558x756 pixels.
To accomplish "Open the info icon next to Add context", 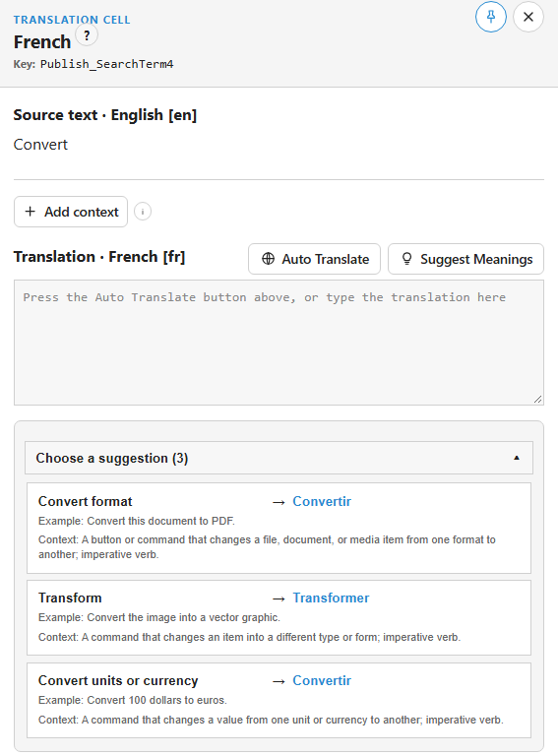I will 143,212.
